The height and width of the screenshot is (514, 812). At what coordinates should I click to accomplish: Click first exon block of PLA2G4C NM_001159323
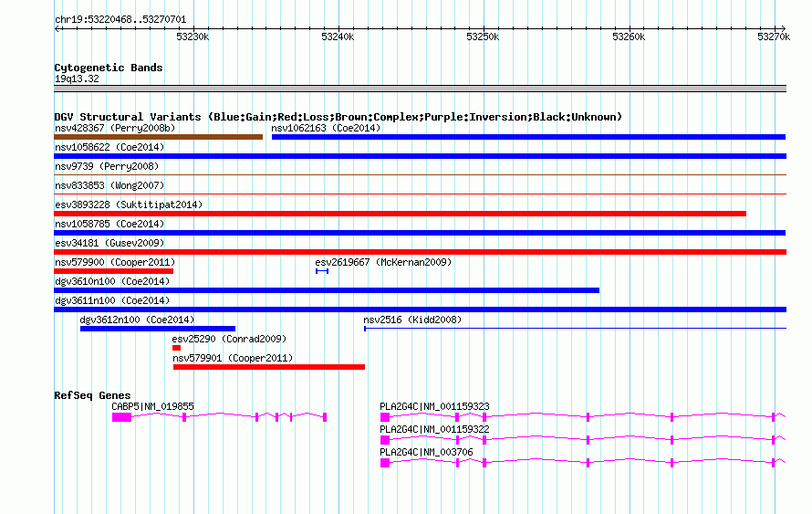(x=385, y=417)
